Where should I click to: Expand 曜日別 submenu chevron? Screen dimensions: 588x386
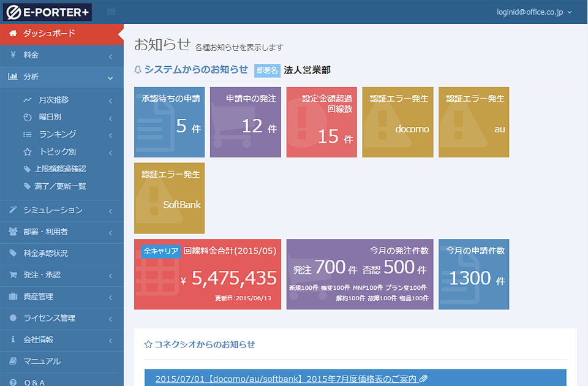coord(110,118)
